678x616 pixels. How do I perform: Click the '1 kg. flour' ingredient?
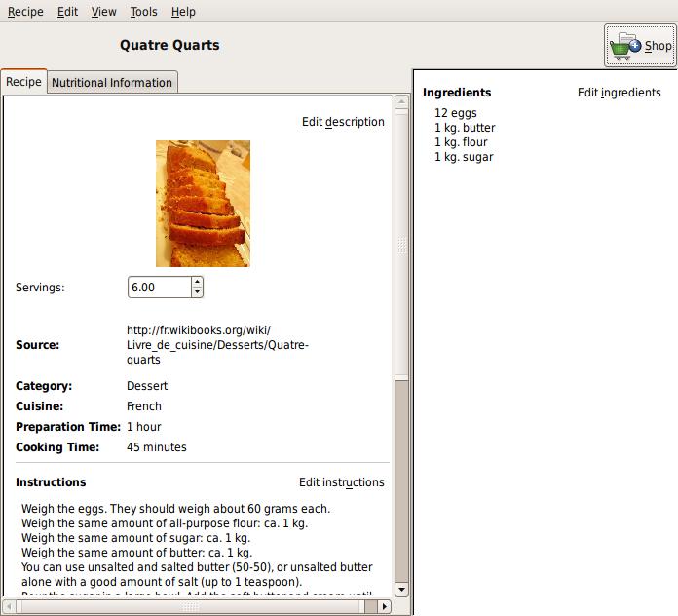coord(461,142)
